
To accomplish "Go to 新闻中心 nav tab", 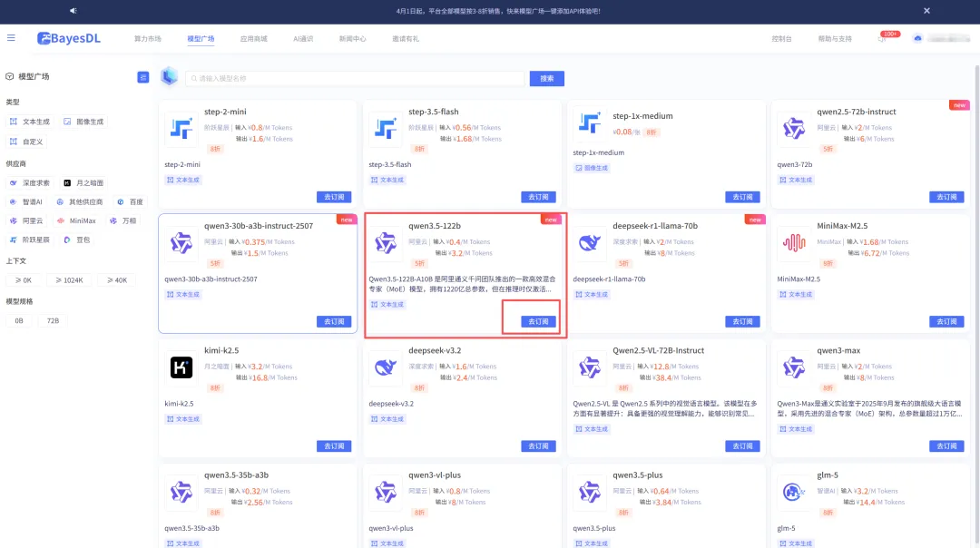I will click(x=352, y=39).
